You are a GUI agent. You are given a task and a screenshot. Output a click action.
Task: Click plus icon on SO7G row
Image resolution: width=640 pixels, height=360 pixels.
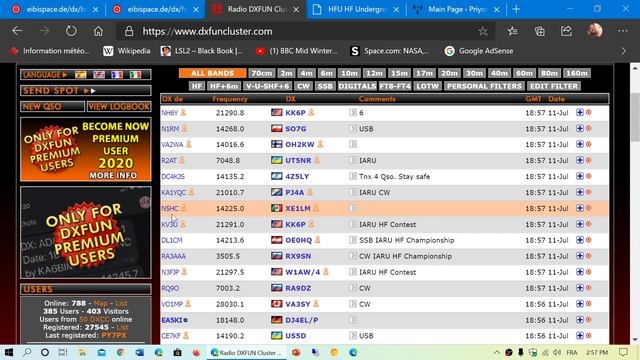(x=580, y=128)
